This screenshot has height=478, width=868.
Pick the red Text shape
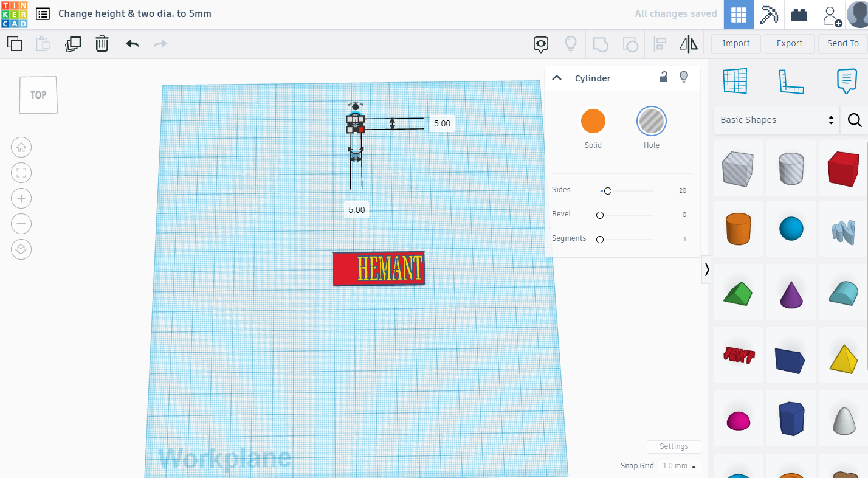pyautogui.click(x=739, y=355)
